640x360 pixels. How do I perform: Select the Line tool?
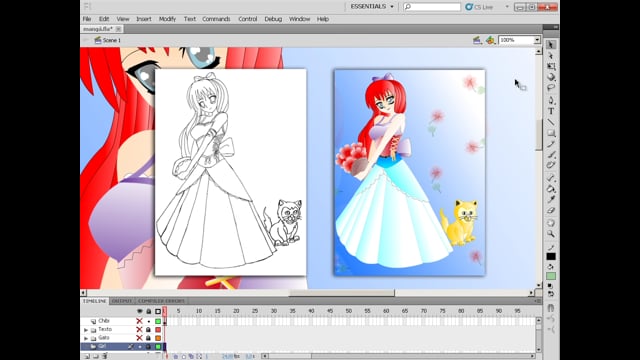click(x=551, y=122)
